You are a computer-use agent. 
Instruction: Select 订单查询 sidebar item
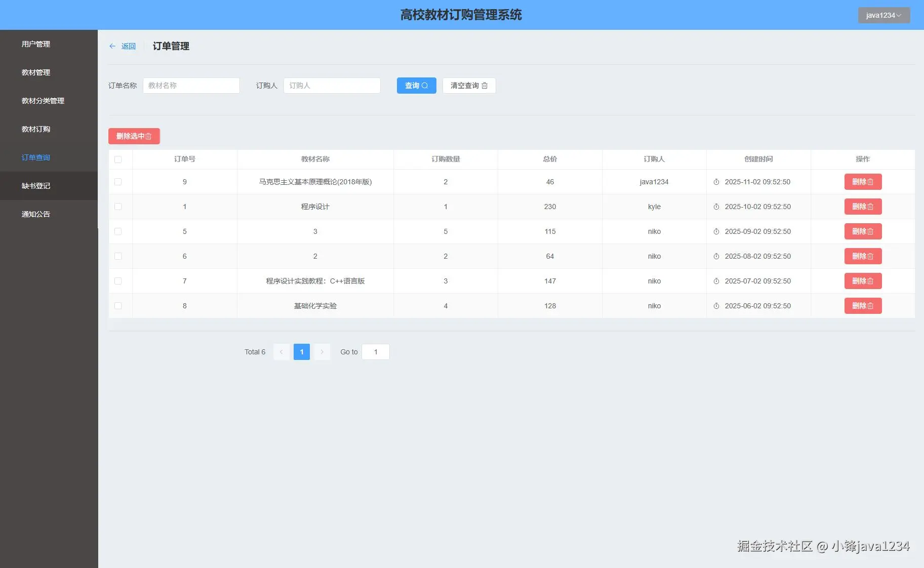49,157
